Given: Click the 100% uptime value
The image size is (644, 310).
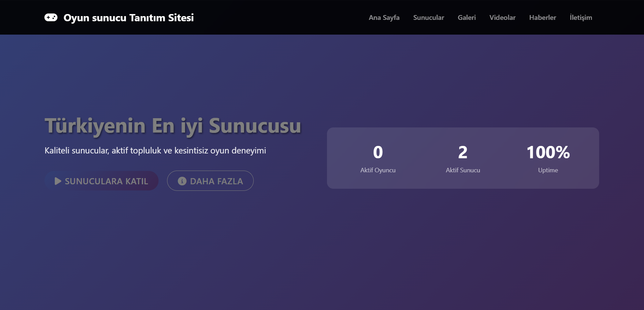Looking at the screenshot, I should click(548, 152).
